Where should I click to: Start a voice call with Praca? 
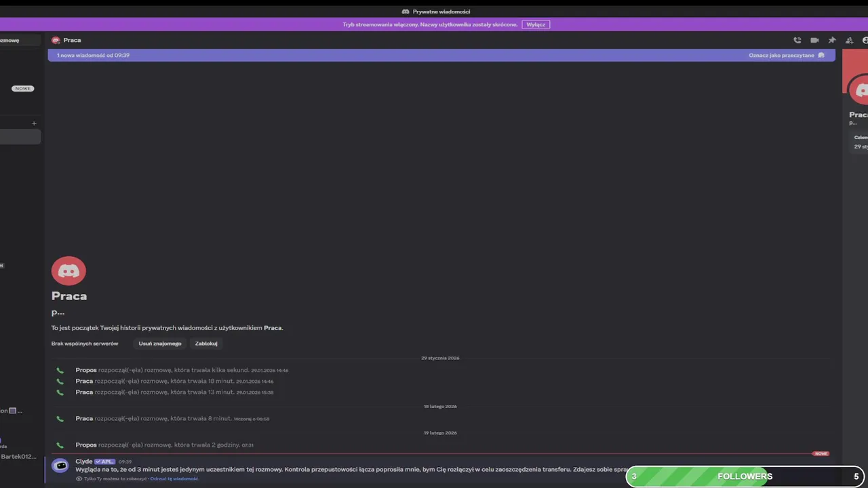pyautogui.click(x=797, y=40)
